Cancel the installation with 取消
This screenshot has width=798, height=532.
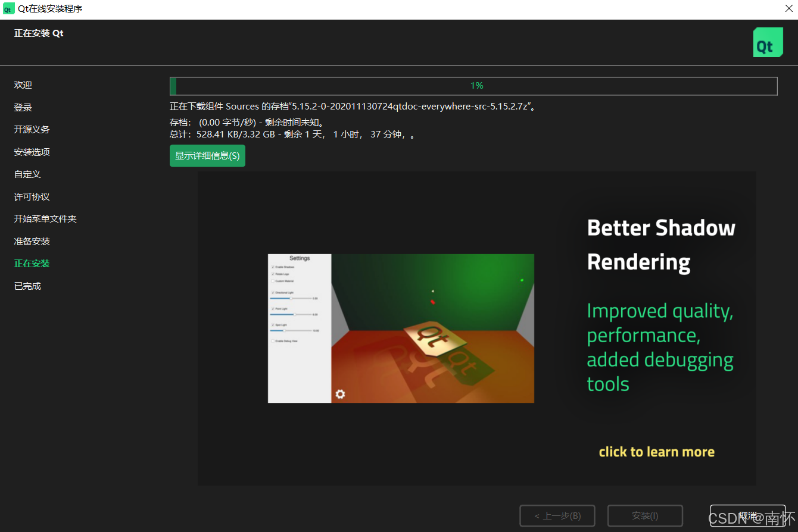click(747, 516)
